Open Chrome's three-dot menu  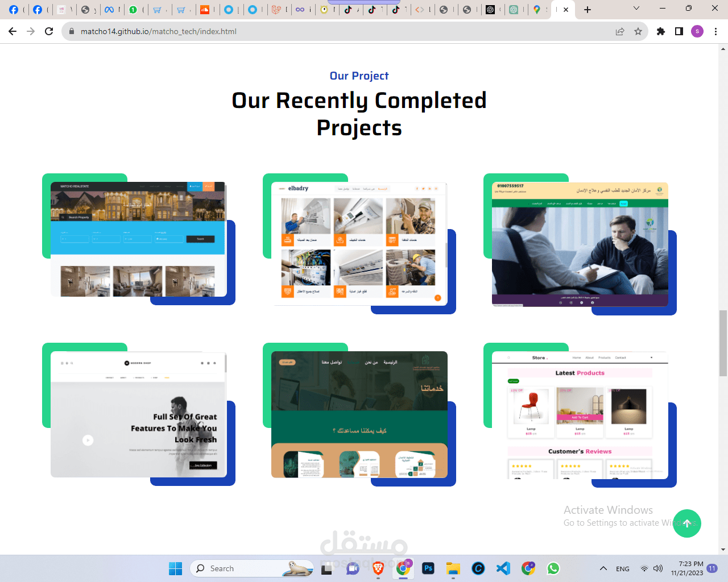[715, 31]
